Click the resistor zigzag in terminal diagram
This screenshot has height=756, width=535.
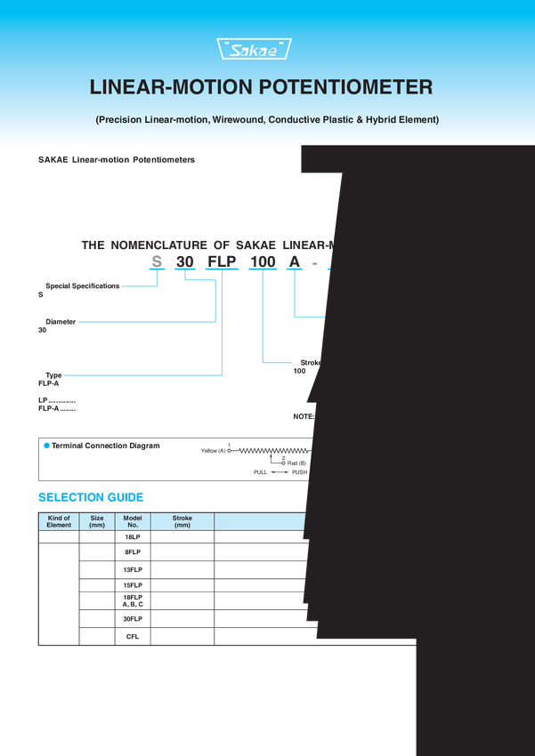tap(274, 451)
